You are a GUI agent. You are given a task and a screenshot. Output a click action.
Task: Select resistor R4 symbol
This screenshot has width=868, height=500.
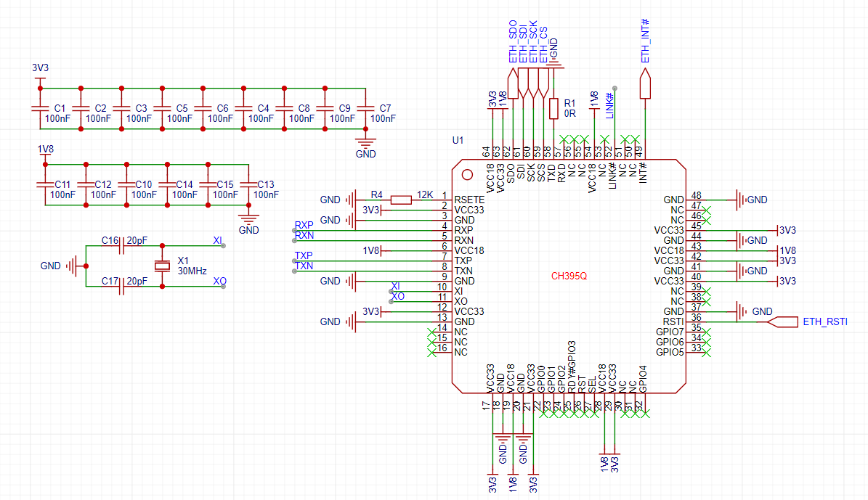(x=401, y=200)
